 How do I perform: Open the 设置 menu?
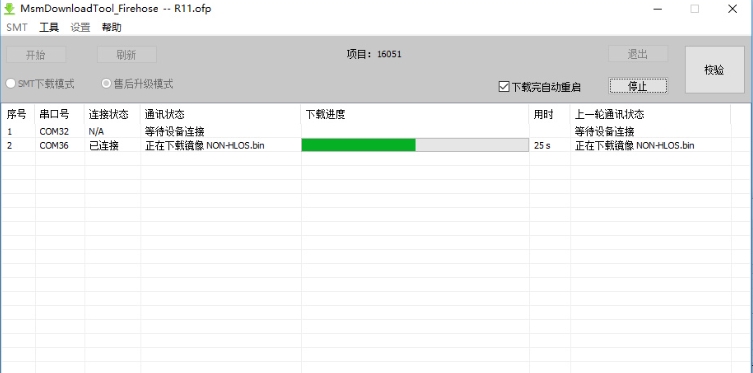tap(80, 27)
